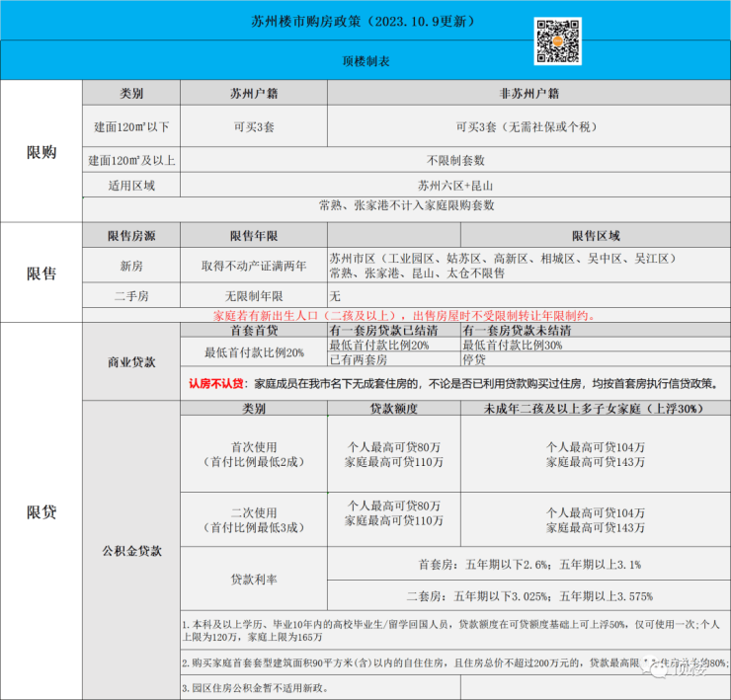The image size is (731, 700).
Task: Click the red 新出生人口 note row
Action: click(404, 316)
